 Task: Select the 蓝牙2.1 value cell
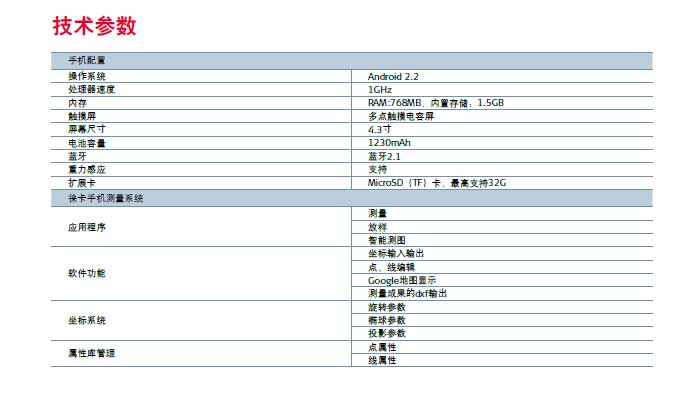[384, 156]
